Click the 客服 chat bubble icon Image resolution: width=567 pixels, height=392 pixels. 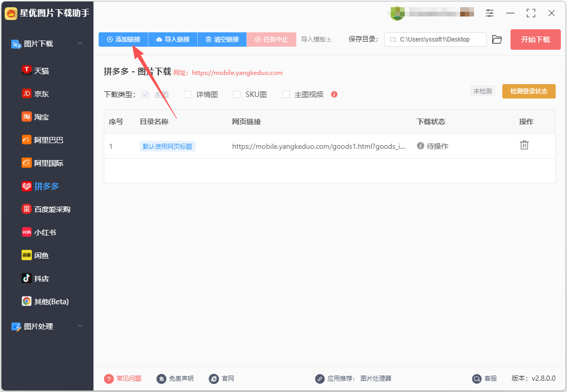(x=477, y=379)
